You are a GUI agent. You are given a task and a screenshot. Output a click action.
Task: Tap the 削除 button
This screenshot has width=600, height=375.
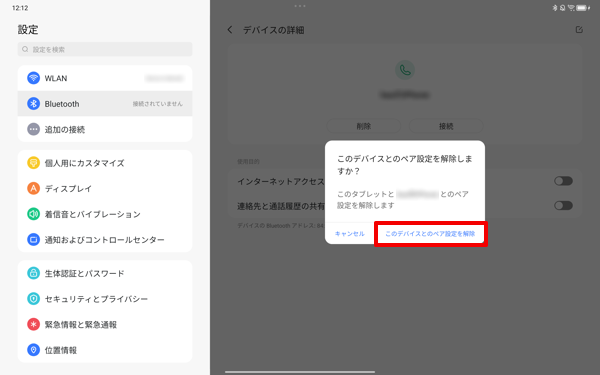(x=364, y=126)
